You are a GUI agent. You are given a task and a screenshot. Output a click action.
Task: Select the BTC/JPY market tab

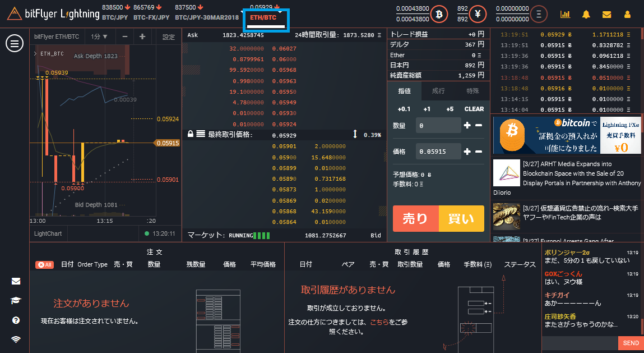coord(115,17)
